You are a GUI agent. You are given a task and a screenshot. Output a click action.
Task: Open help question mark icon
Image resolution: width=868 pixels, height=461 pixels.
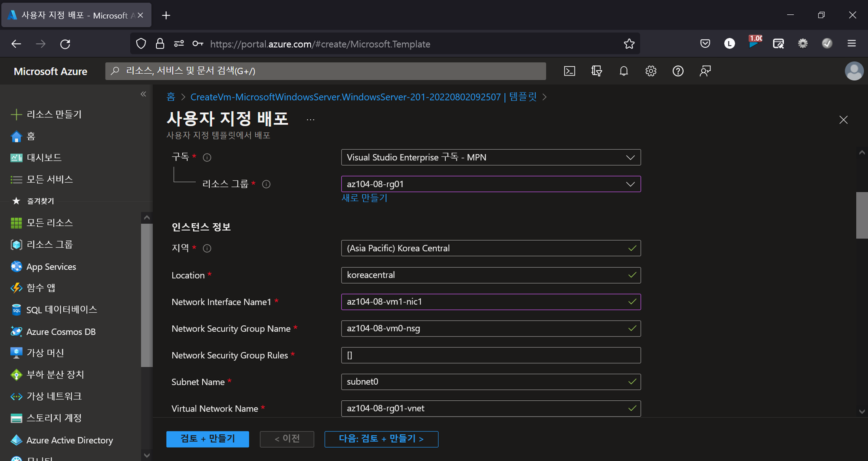tap(678, 71)
